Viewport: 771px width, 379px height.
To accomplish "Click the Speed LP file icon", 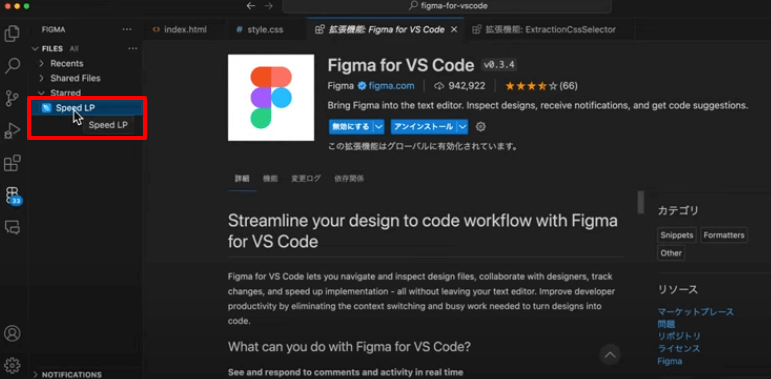I will (47, 108).
